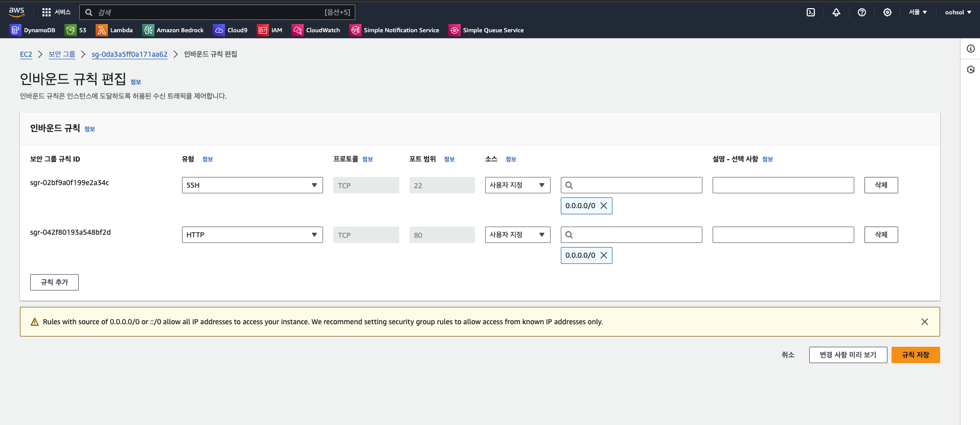Remove 0.0.0.0/0 from the SSH rule

tap(604, 206)
